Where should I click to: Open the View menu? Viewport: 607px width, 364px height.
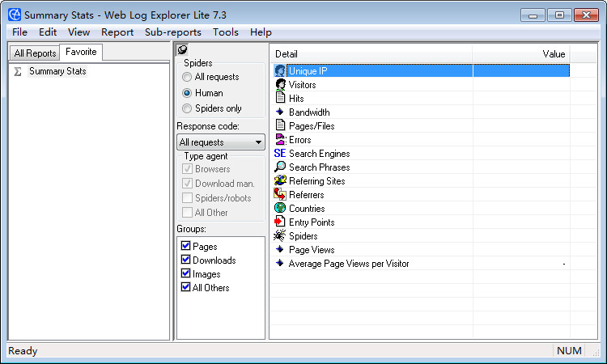(79, 32)
